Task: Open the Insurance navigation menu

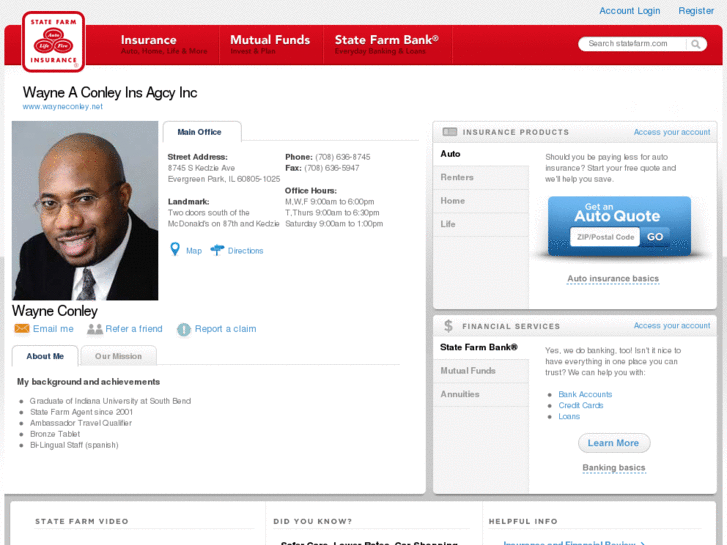Action: (164, 45)
